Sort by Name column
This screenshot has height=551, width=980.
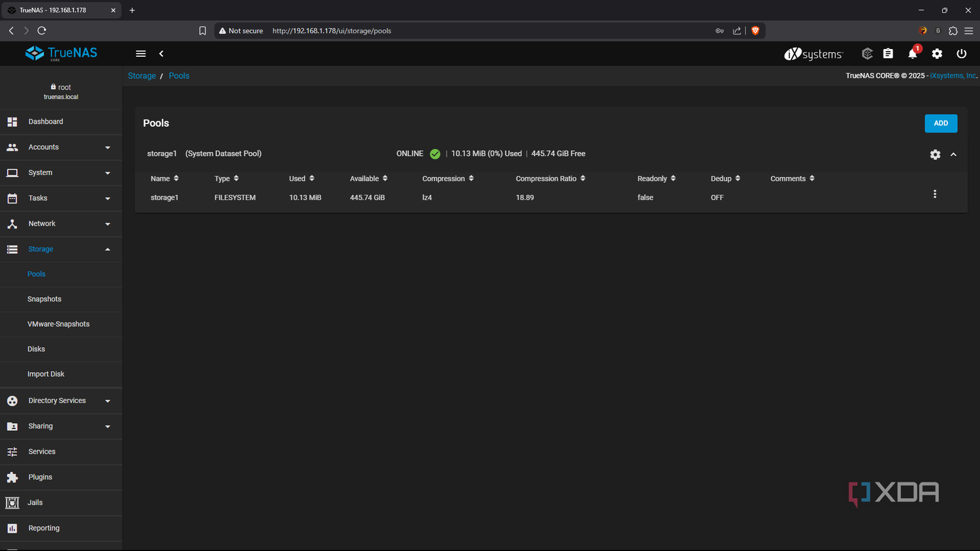coord(165,179)
